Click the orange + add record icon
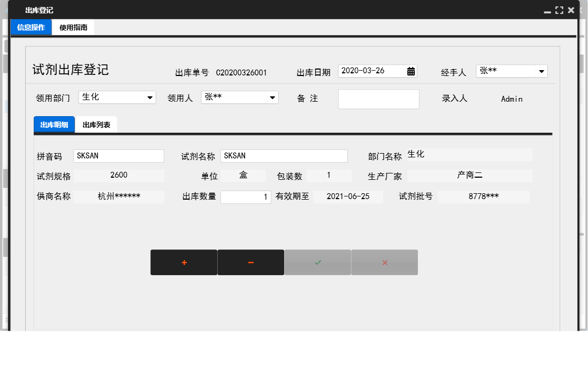The height and width of the screenshot is (372, 588). tap(184, 262)
